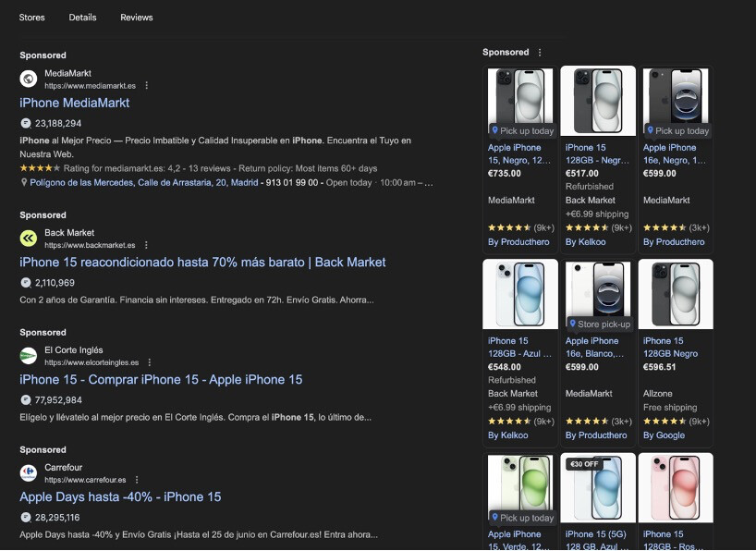Open the Reviews tab
Screen dimensions: 756x551
[137, 18]
